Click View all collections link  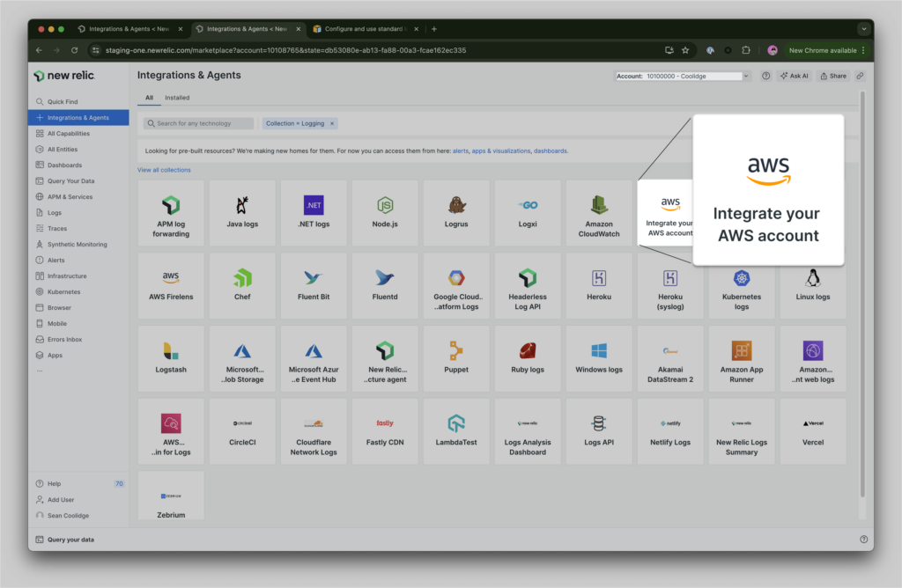click(x=164, y=170)
